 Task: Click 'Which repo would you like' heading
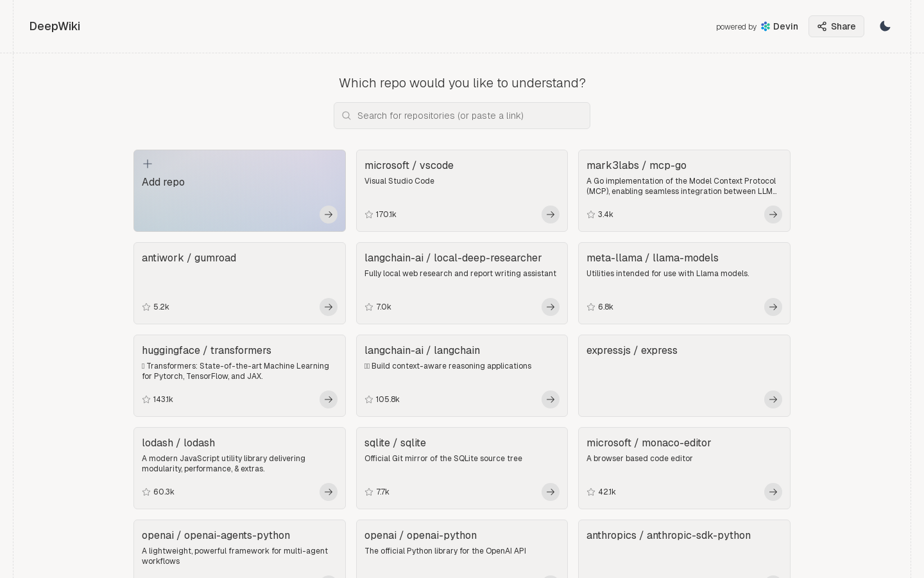[x=462, y=83]
